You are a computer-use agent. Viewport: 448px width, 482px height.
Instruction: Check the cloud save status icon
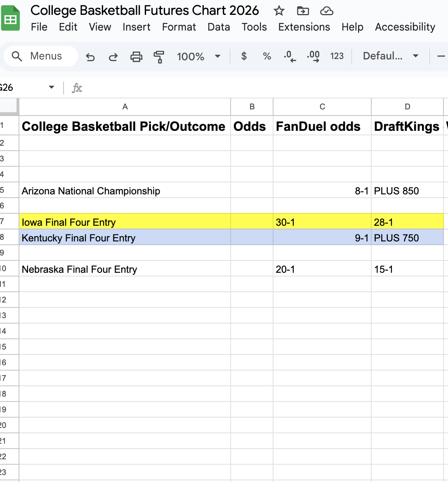326,11
